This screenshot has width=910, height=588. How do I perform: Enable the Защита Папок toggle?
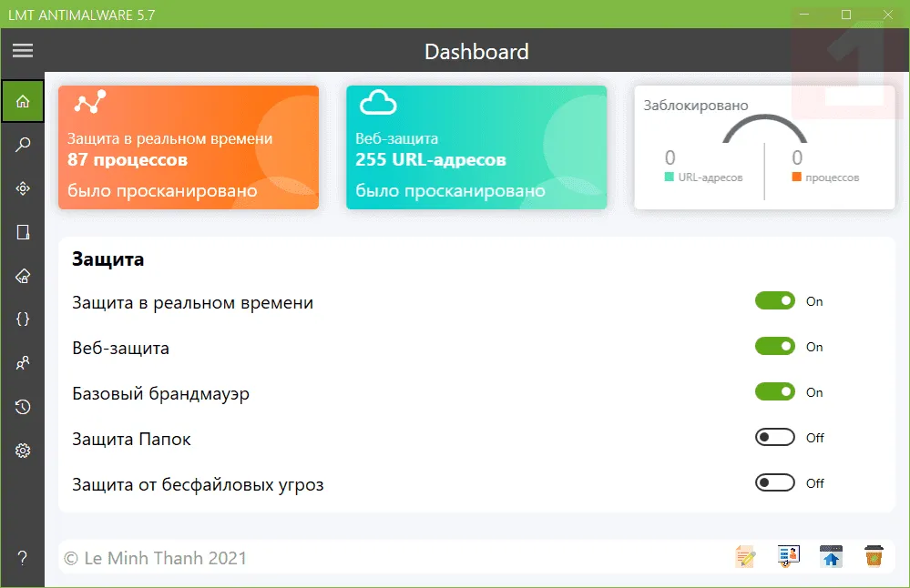[775, 437]
